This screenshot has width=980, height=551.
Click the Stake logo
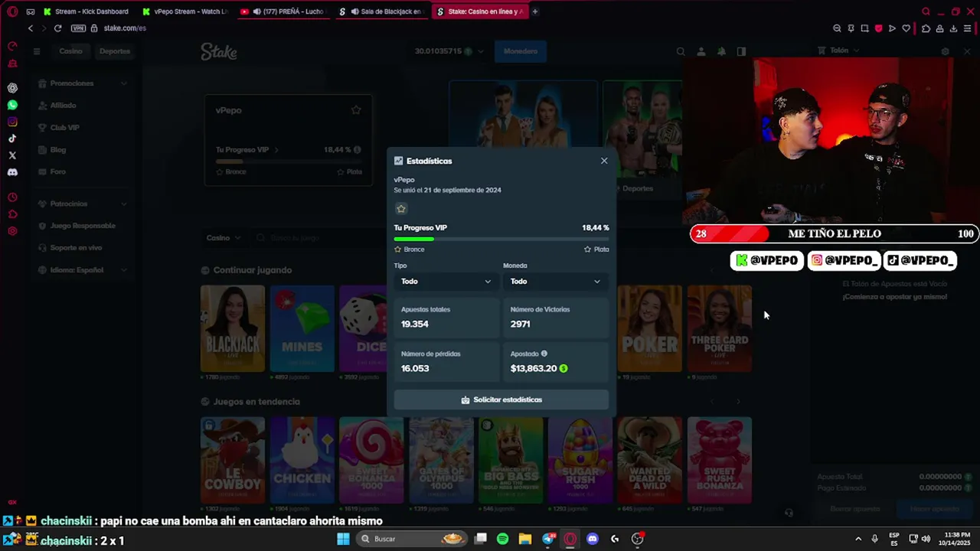tap(219, 51)
